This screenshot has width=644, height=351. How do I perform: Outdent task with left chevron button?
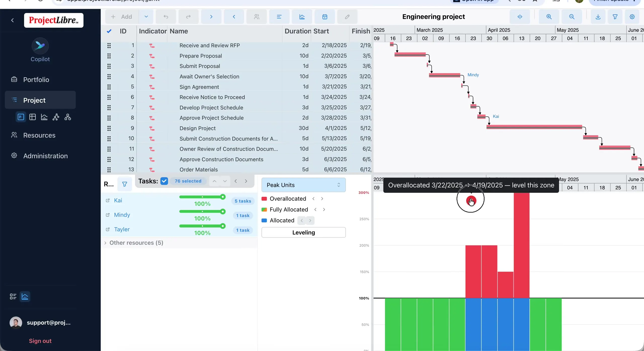pyautogui.click(x=234, y=17)
